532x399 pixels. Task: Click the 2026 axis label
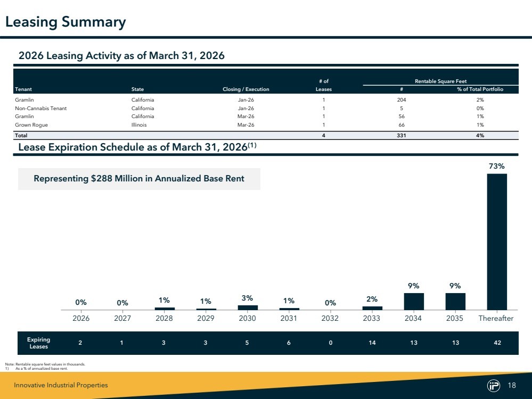coord(81,318)
